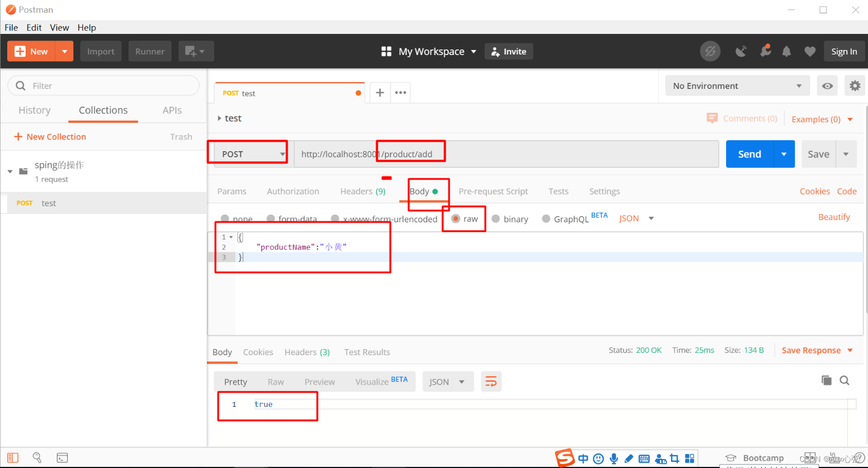Image resolution: width=868 pixels, height=468 pixels.
Task: Click the wrap lines icon beside response JSON dropdown
Action: pos(491,381)
